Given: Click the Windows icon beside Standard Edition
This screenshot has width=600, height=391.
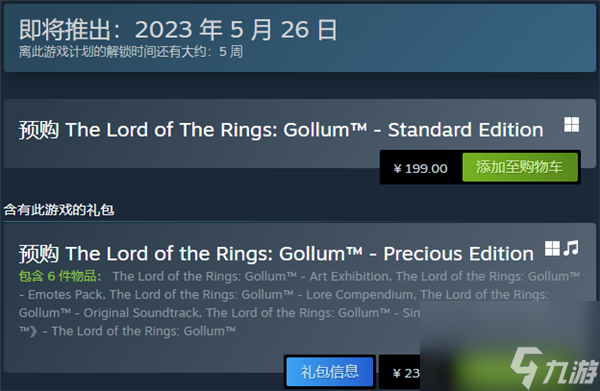Looking at the screenshot, I should (x=571, y=125).
